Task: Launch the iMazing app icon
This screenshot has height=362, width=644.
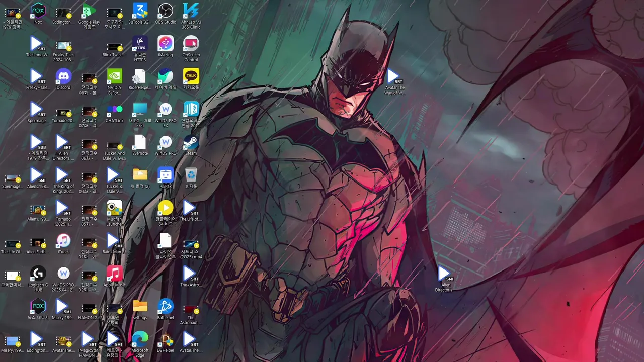Action: pos(166,46)
